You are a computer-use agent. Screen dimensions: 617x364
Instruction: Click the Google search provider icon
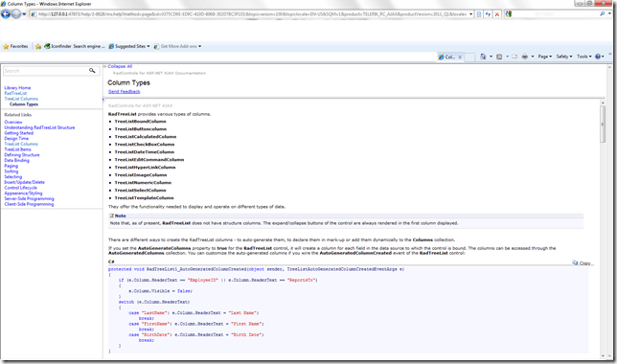click(508, 13)
